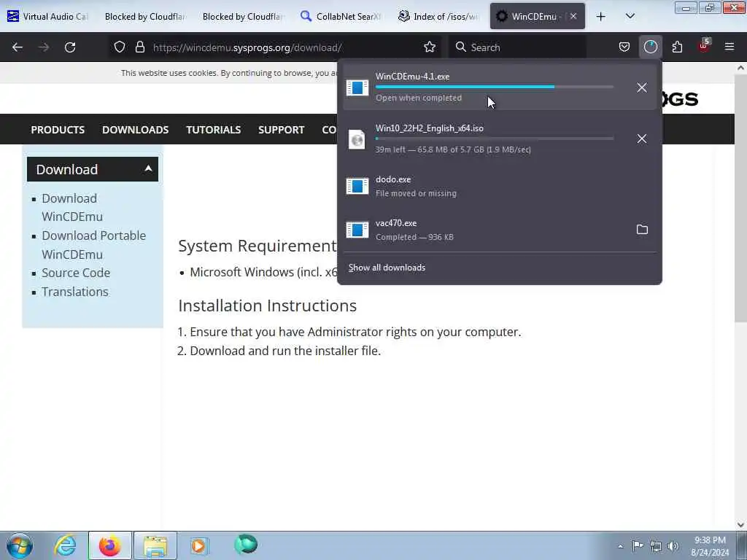
Task: Open Action Center flag tray icon
Action: (638, 545)
